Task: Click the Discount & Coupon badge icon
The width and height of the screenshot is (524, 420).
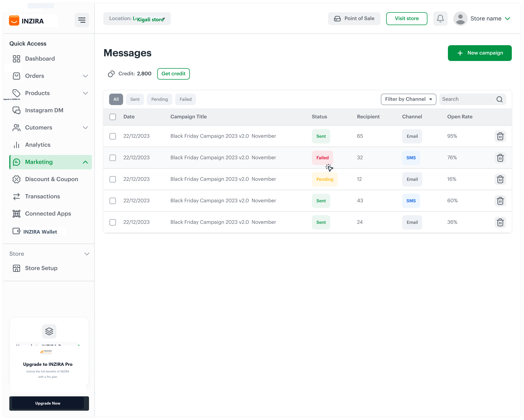Action: [16, 179]
